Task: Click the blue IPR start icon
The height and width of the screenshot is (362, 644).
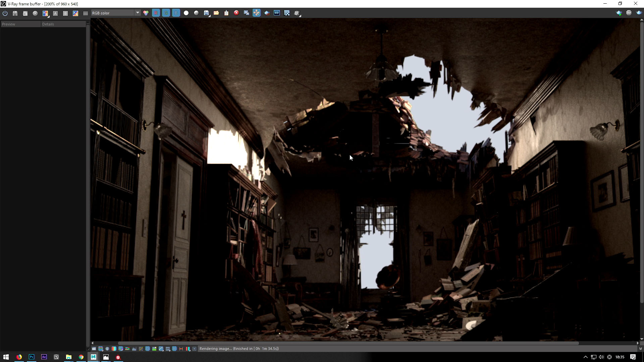Action: tap(277, 13)
